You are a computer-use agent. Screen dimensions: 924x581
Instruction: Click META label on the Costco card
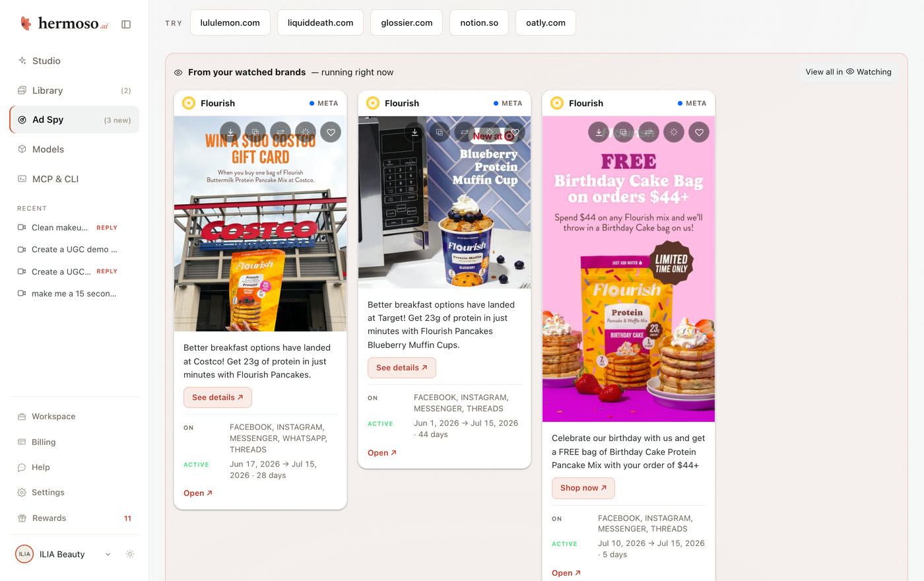pos(328,103)
